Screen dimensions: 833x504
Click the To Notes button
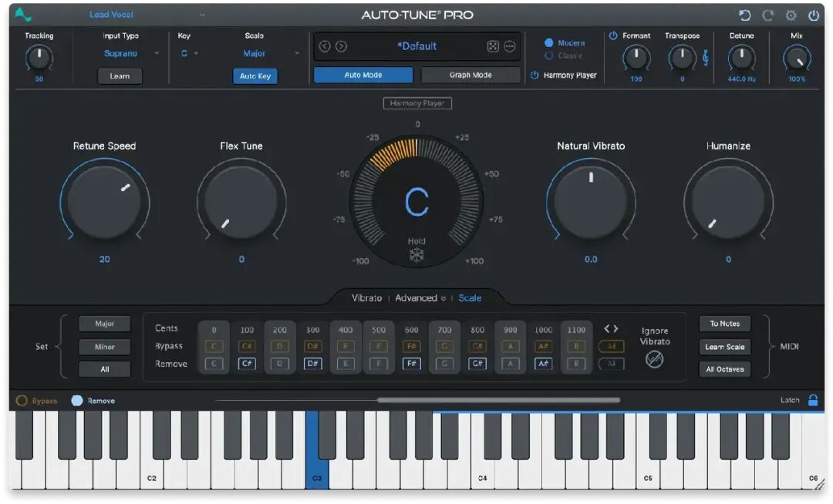coord(724,324)
